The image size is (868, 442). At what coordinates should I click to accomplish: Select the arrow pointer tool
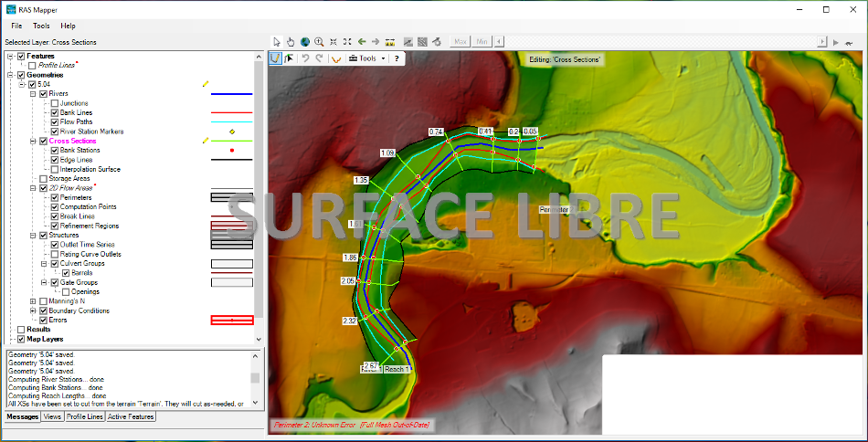277,42
